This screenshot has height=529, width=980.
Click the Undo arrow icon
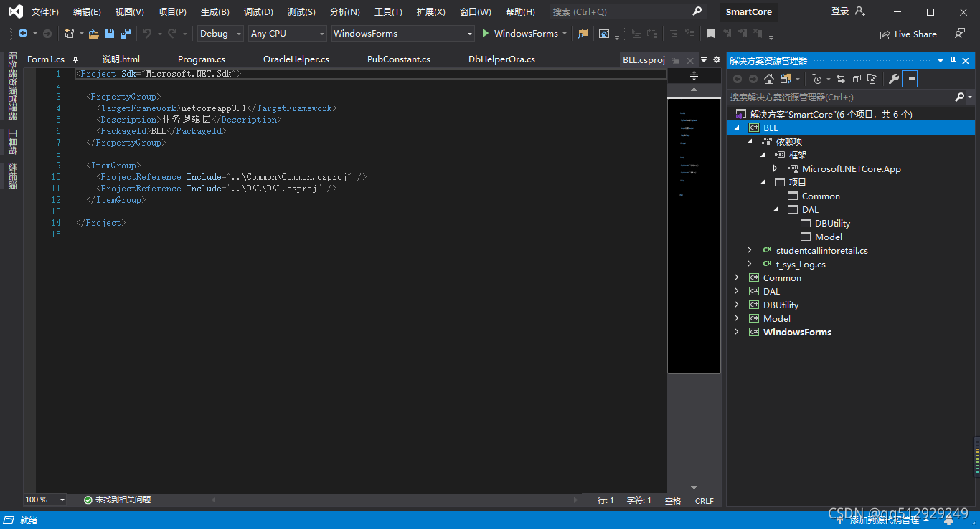(147, 33)
